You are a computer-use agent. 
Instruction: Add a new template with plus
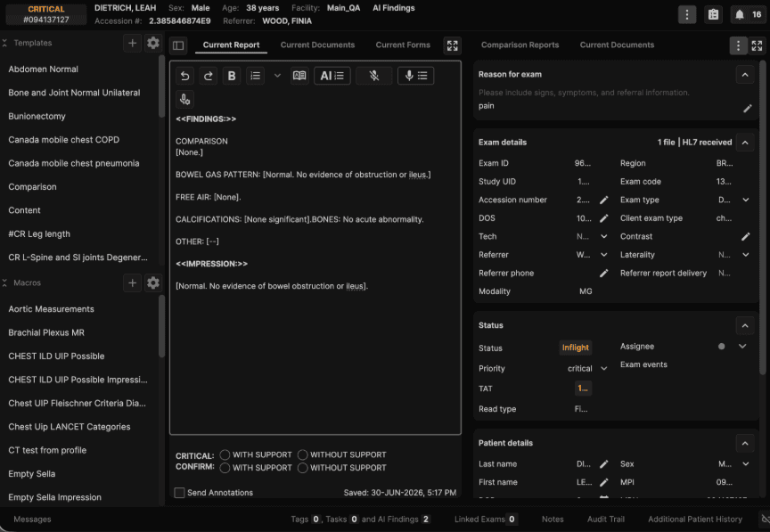132,44
